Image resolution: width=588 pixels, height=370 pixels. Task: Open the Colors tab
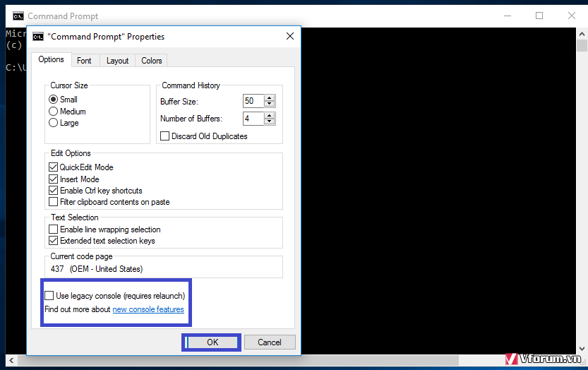tap(152, 61)
